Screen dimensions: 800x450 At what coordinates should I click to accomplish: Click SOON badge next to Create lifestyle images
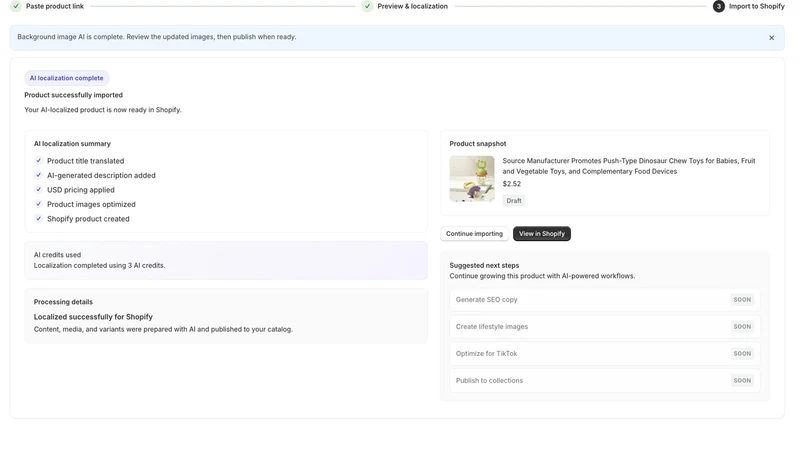[x=742, y=327]
